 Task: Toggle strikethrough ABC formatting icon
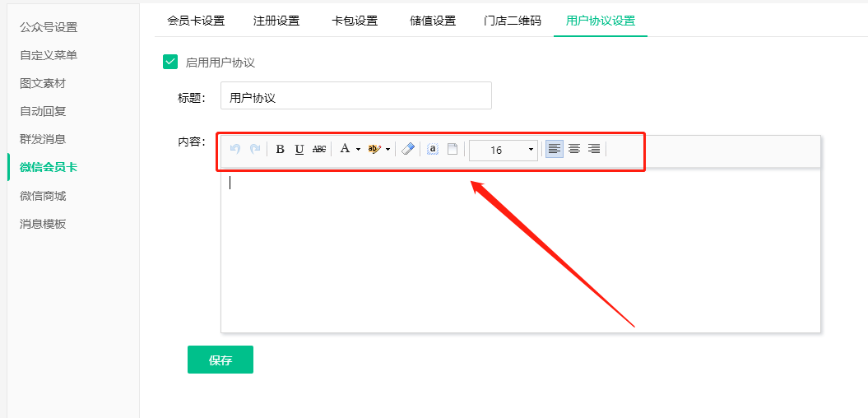(x=319, y=149)
